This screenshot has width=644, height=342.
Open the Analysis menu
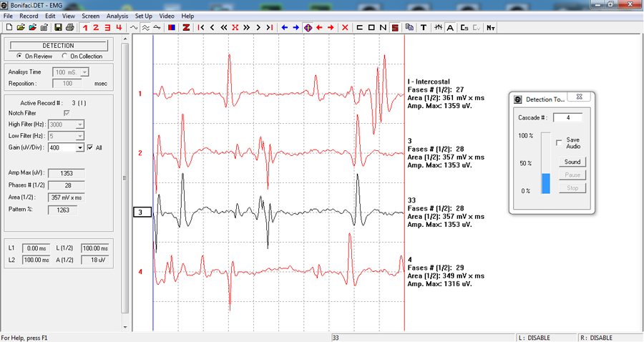117,16
